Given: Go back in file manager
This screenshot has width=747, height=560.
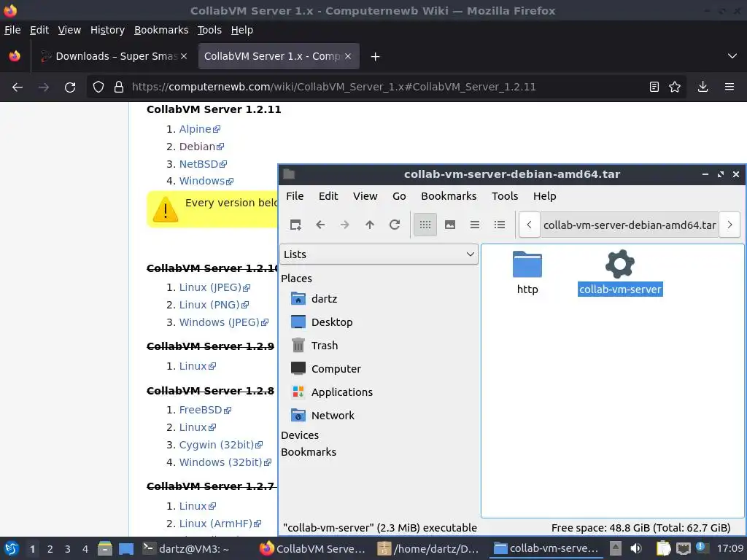Looking at the screenshot, I should (320, 225).
